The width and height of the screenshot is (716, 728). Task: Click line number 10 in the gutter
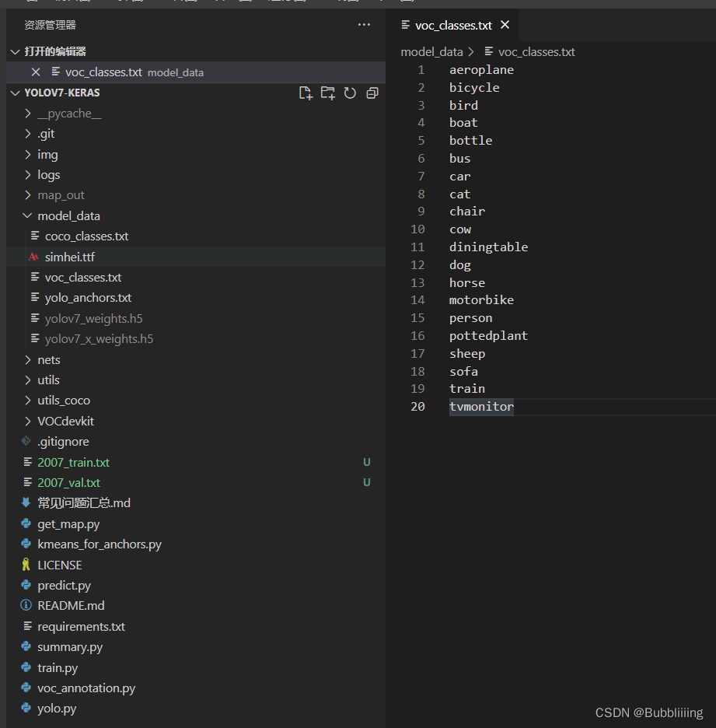click(417, 229)
